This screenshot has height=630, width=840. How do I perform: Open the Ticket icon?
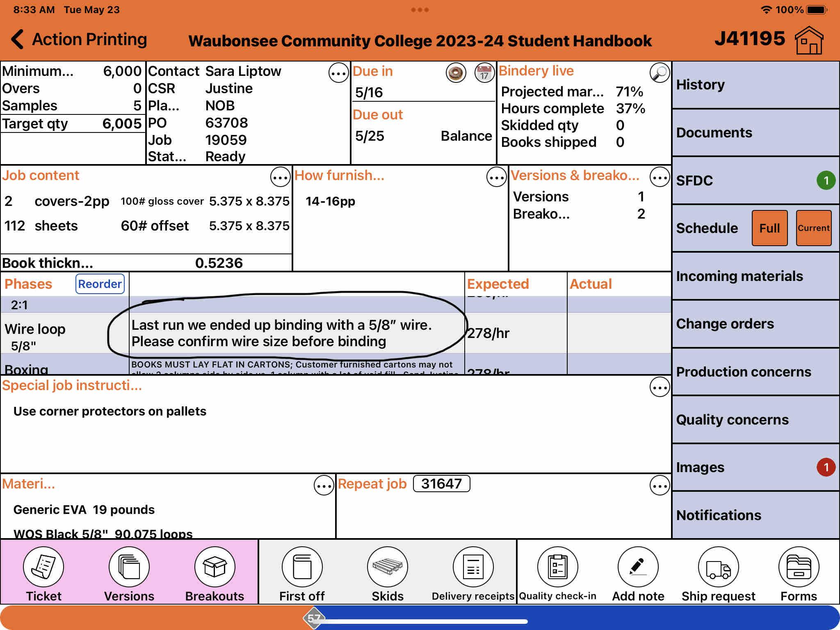pos(43,567)
